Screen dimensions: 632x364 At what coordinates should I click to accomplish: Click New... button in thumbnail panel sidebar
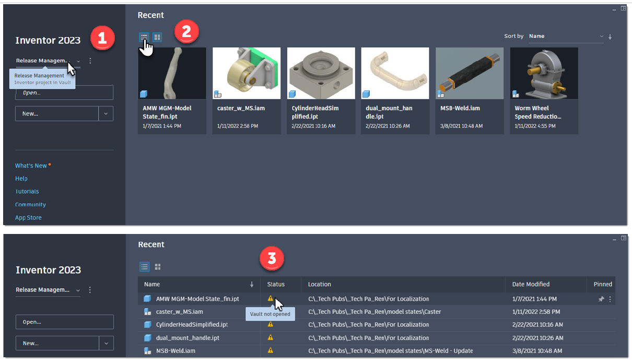click(x=57, y=113)
